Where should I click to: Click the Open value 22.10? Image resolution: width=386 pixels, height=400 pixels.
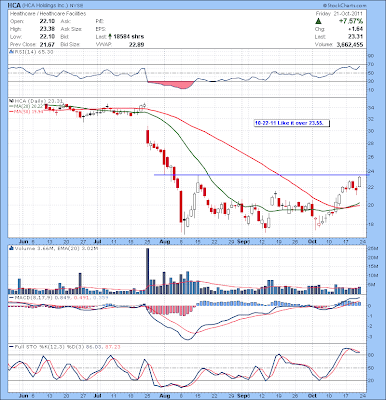point(46,21)
